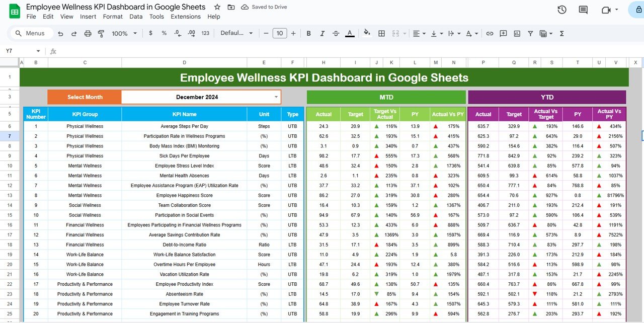Open the camera meeting options dropdown arrow
644x323 pixels.
coord(617,10)
